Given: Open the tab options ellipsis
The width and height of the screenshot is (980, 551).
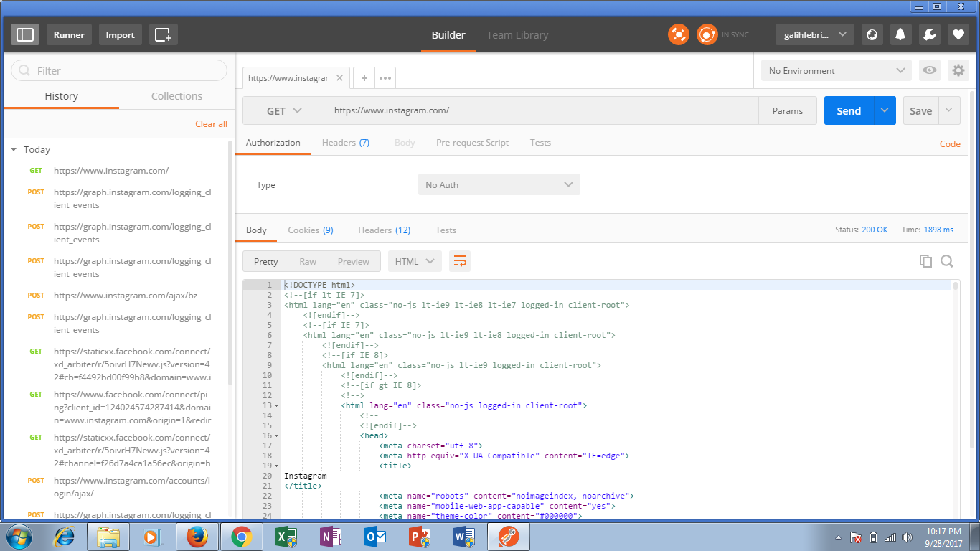Looking at the screenshot, I should pyautogui.click(x=385, y=78).
